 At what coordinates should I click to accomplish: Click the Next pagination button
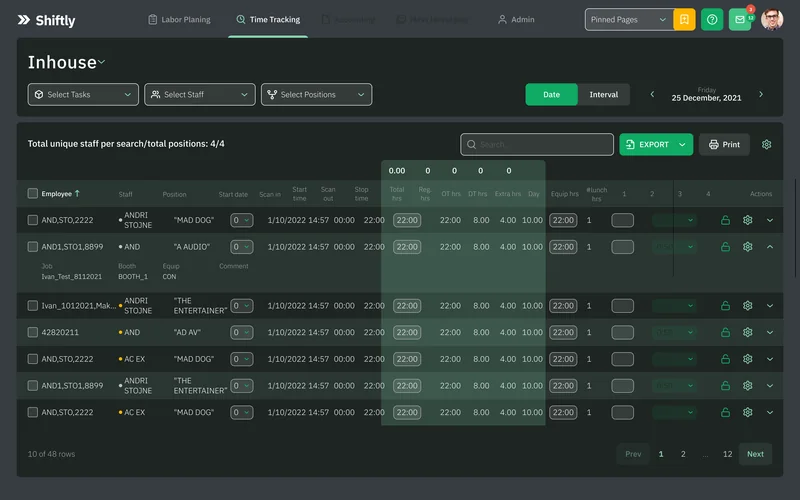click(x=755, y=454)
